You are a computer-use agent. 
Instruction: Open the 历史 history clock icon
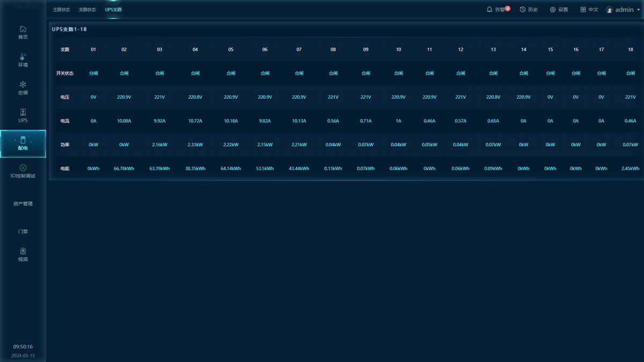point(523,10)
